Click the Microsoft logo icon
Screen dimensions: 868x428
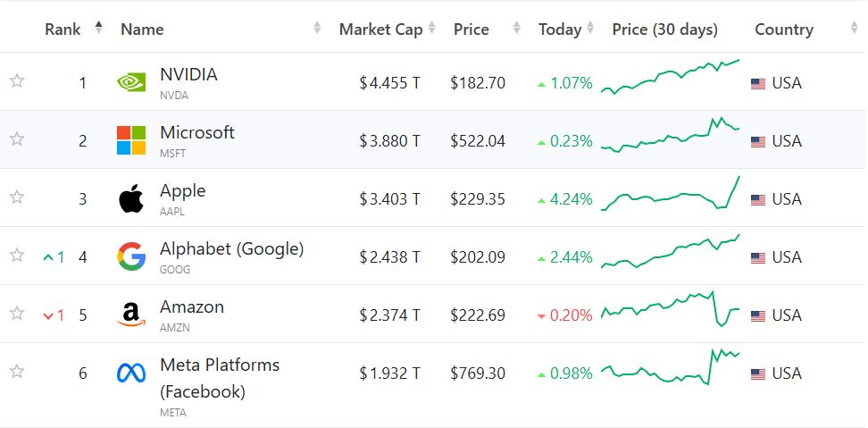[131, 140]
